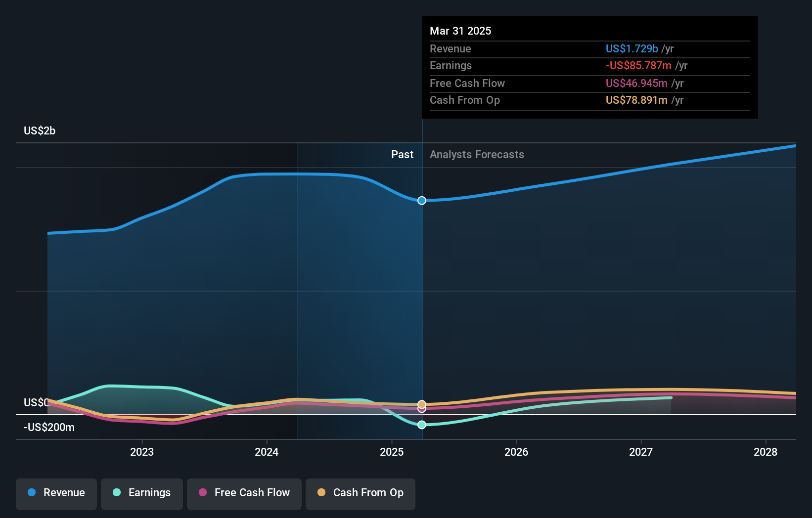
Task: Click the Analysts Forecasts label
Action: click(477, 154)
